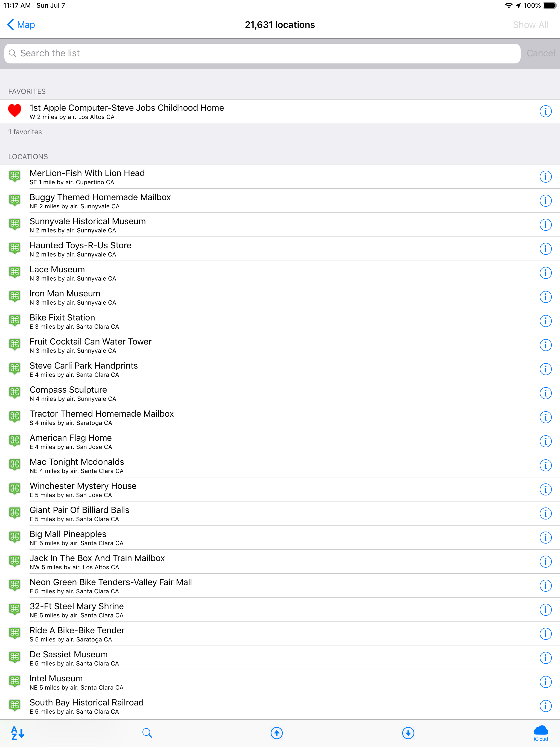Tap the upload arrow icon in the toolbar
Image resolution: width=560 pixels, height=747 pixels.
click(276, 733)
